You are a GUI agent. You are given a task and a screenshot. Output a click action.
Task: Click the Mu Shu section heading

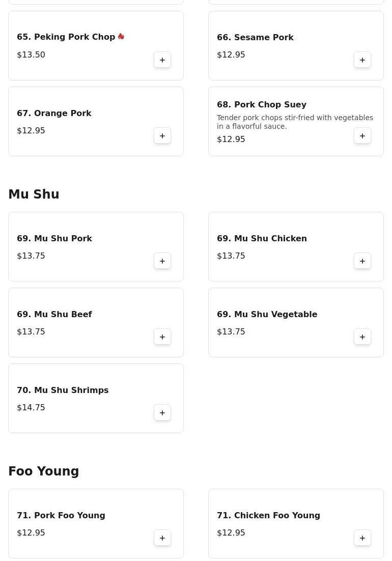click(x=34, y=194)
